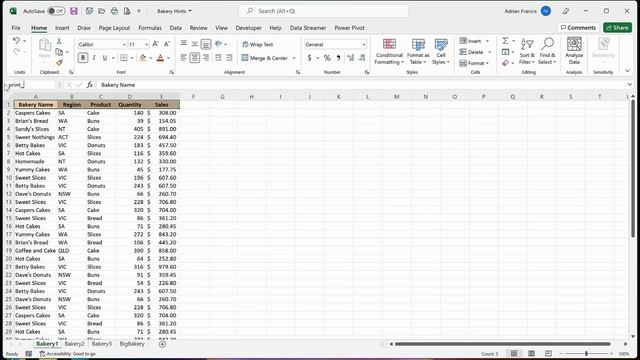Click the Decrease Indent icon

(218, 58)
